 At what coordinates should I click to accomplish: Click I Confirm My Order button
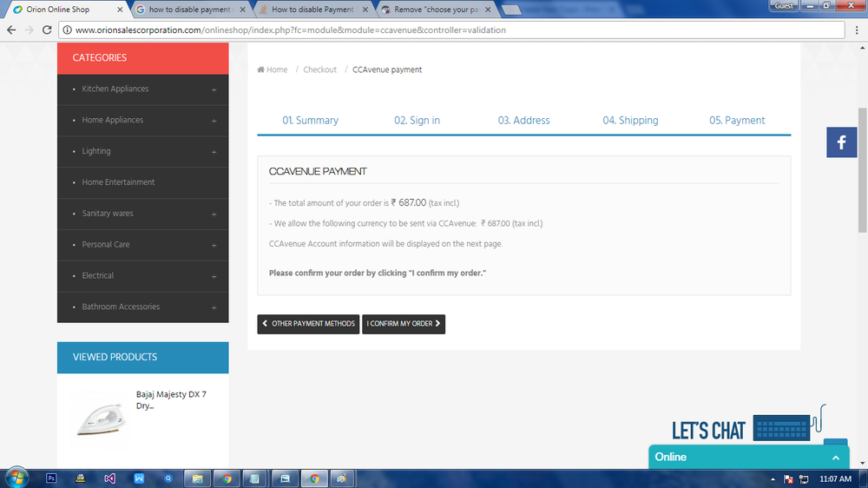(x=404, y=324)
